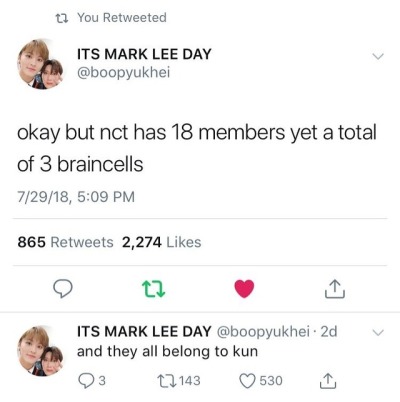Unlike the tweet via red heart
This screenshot has width=400, height=402.
(244, 289)
